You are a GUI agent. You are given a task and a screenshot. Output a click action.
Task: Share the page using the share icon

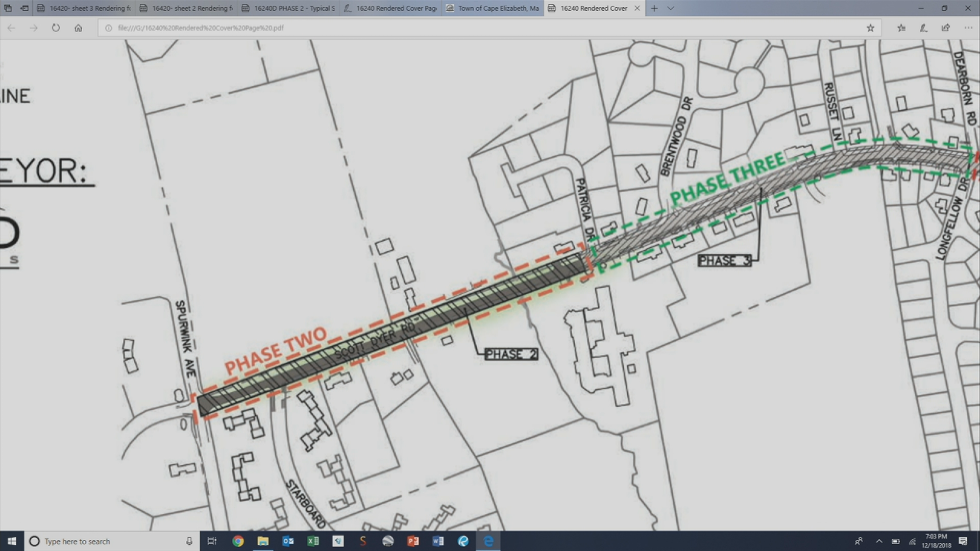pos(946,28)
